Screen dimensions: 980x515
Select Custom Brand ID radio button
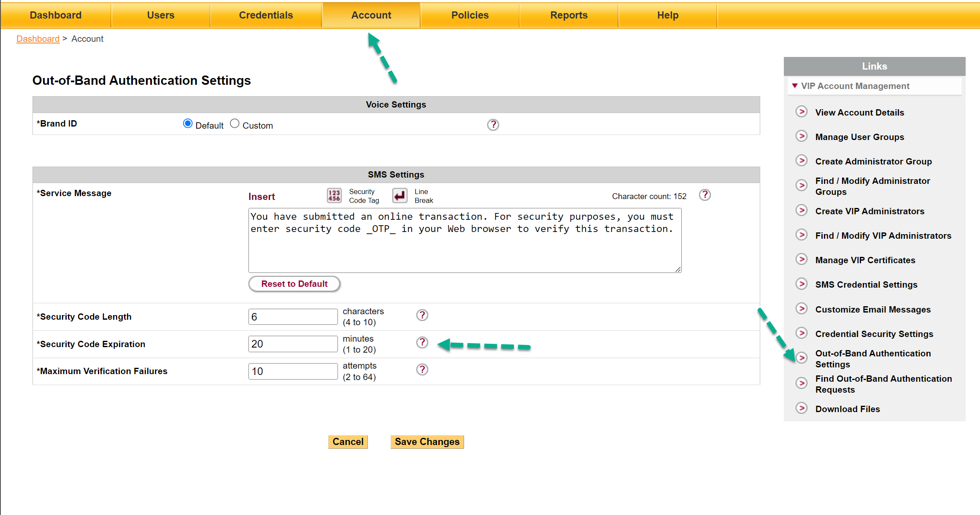pyautogui.click(x=235, y=124)
